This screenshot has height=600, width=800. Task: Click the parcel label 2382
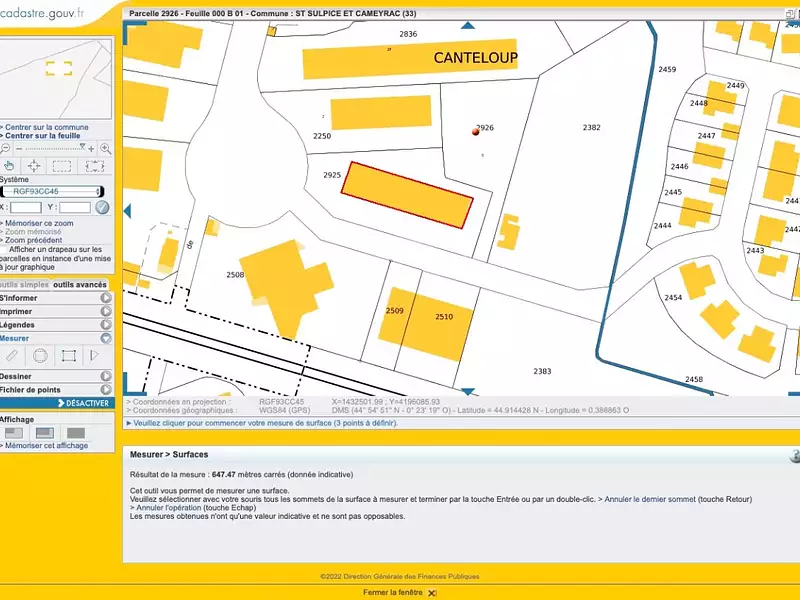click(591, 128)
